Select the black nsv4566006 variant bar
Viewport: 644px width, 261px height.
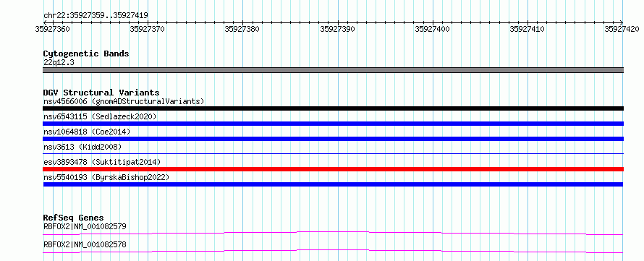[x=334, y=108]
